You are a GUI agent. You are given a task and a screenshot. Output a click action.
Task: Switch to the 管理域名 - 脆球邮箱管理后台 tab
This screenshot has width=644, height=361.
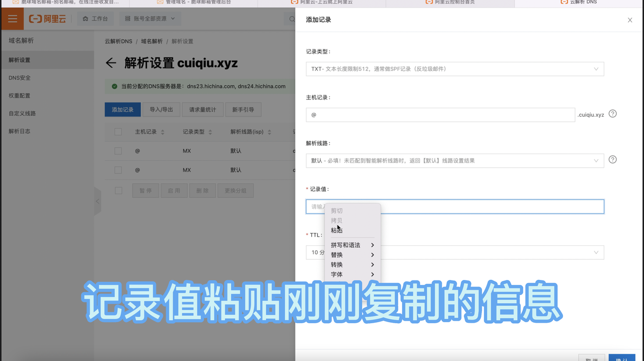pyautogui.click(x=194, y=3)
